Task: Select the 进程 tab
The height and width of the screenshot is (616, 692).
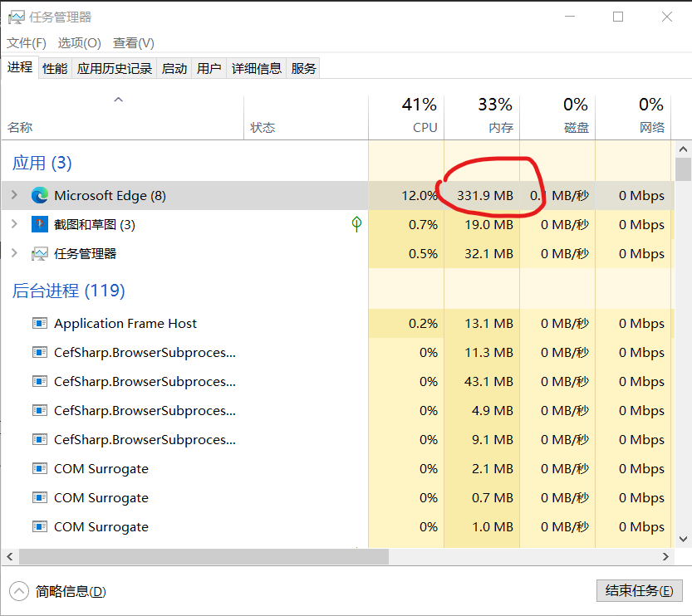Action: pos(20,67)
